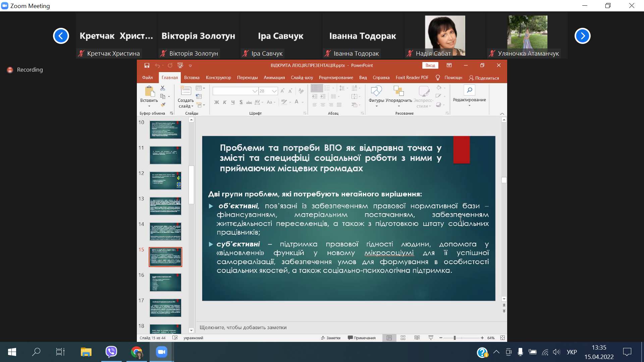Expand Редактирование editing group dropdown
The width and height of the screenshot is (644, 362).
[x=469, y=100]
